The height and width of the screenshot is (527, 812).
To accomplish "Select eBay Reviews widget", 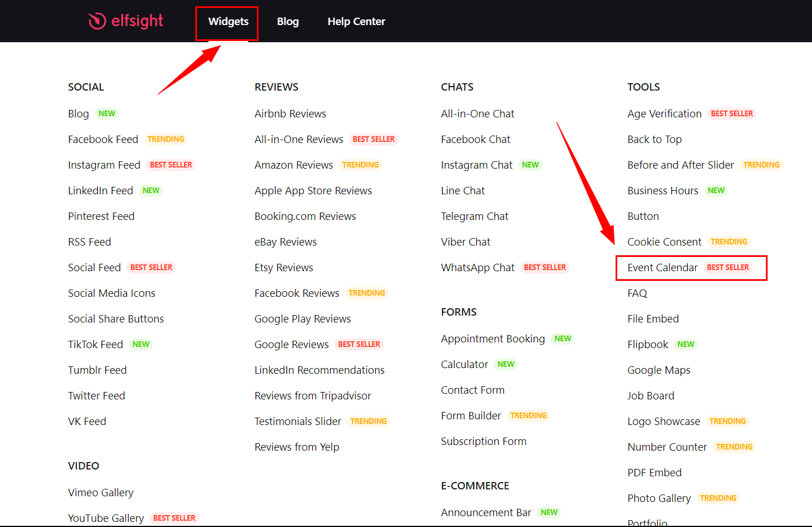I will [x=286, y=242].
